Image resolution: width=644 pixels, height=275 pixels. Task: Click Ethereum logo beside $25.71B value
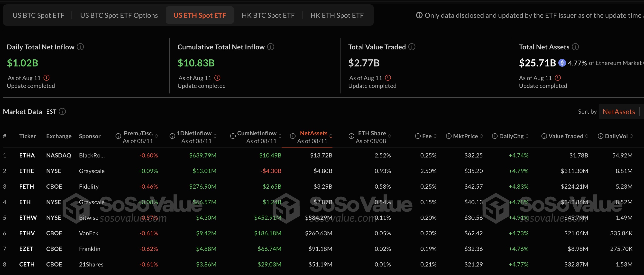click(562, 63)
